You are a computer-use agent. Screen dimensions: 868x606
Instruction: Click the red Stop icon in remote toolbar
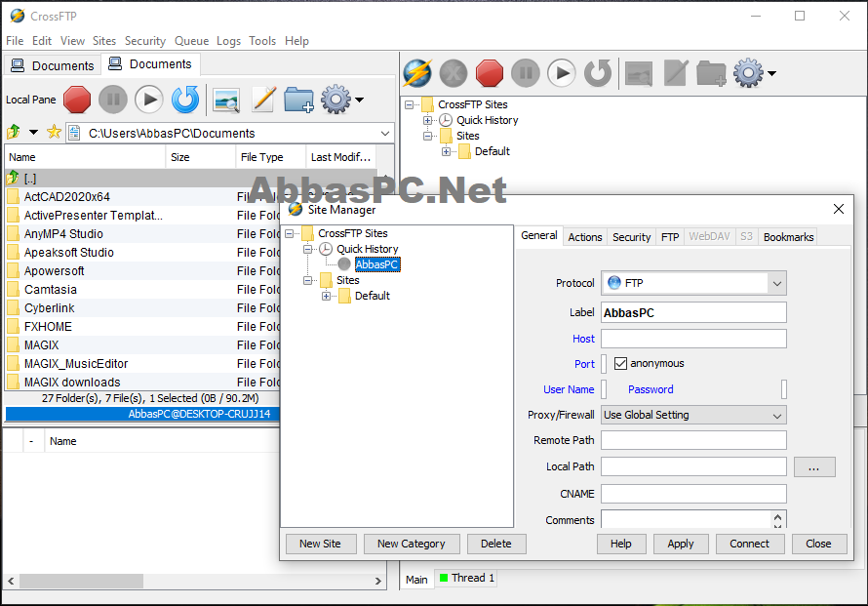pos(490,73)
